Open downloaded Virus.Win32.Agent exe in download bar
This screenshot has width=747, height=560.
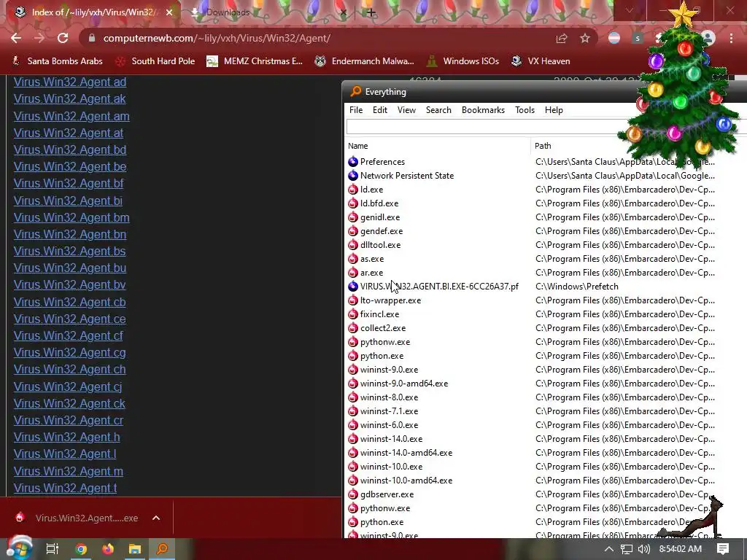coord(77,518)
